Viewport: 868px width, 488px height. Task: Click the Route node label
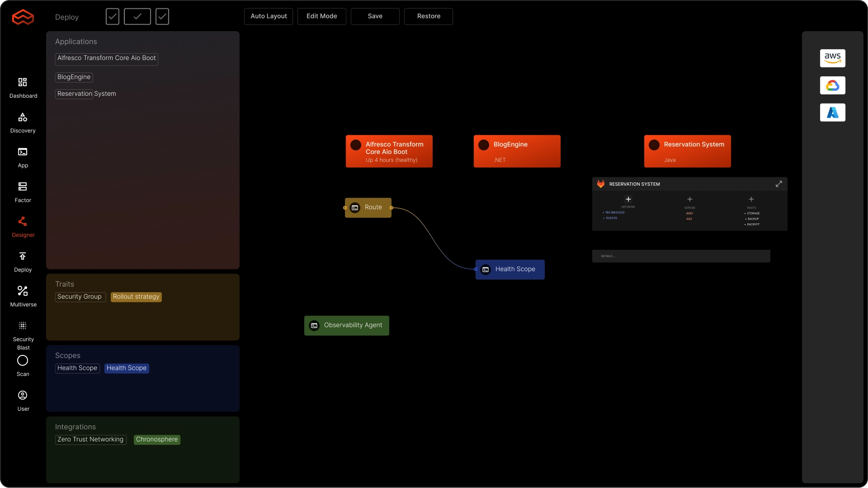coord(373,207)
